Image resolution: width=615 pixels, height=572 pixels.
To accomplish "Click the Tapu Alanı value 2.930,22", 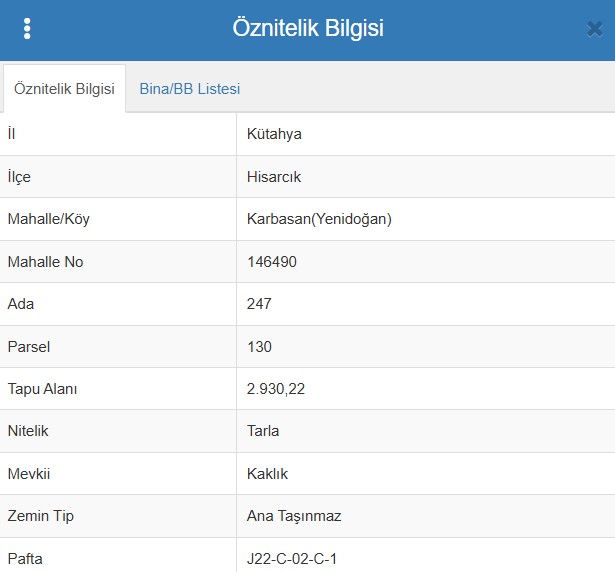I will pyautogui.click(x=276, y=389).
